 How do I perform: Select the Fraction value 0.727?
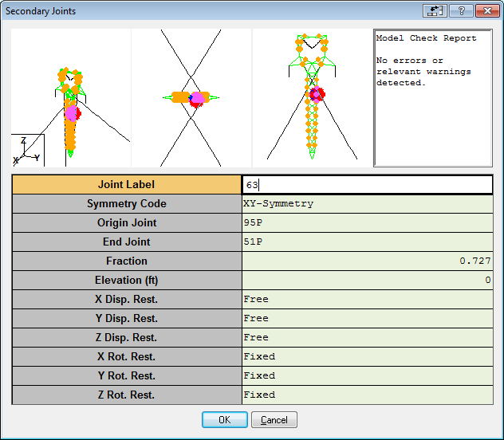coord(368,261)
